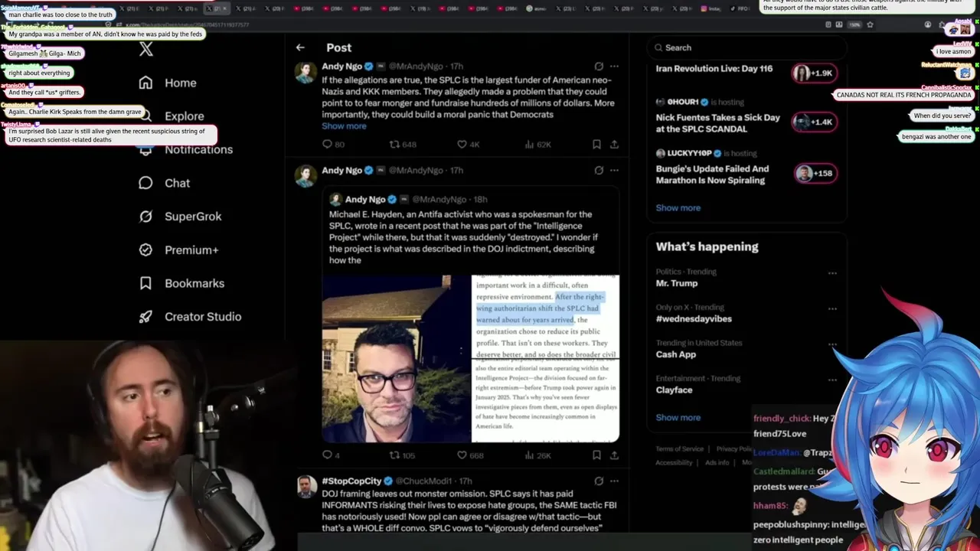Share the post with 26K views
Screen dimensions: 980x551
(x=614, y=455)
